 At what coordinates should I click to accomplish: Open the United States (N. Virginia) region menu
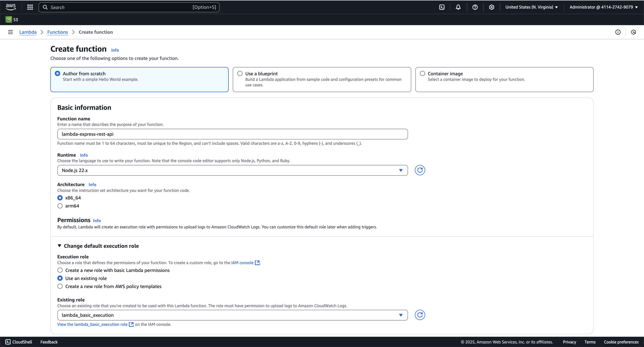[x=531, y=7]
